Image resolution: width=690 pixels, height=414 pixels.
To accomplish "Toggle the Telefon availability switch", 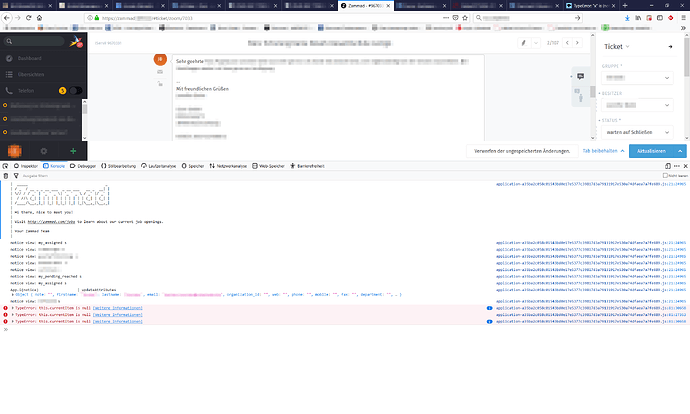I will pos(76,91).
